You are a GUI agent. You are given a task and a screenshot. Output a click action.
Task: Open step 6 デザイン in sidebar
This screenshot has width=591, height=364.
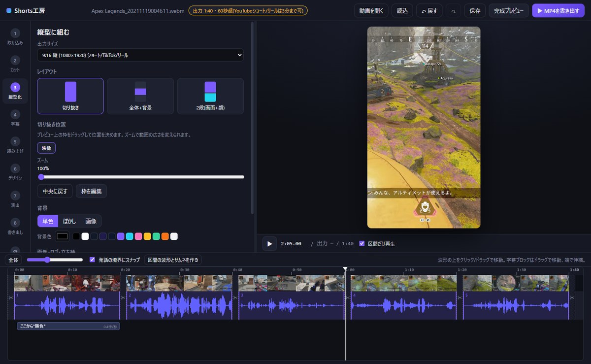[15, 173]
